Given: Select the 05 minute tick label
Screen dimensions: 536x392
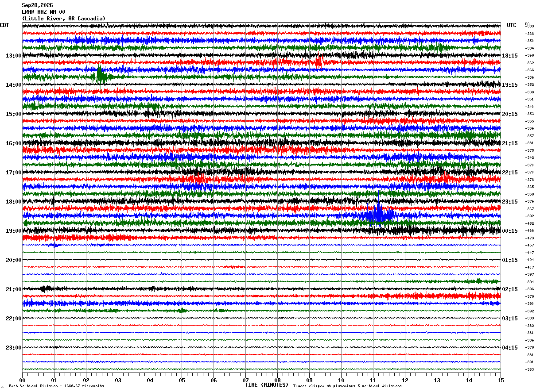Looking at the screenshot, I should click(x=182, y=380).
